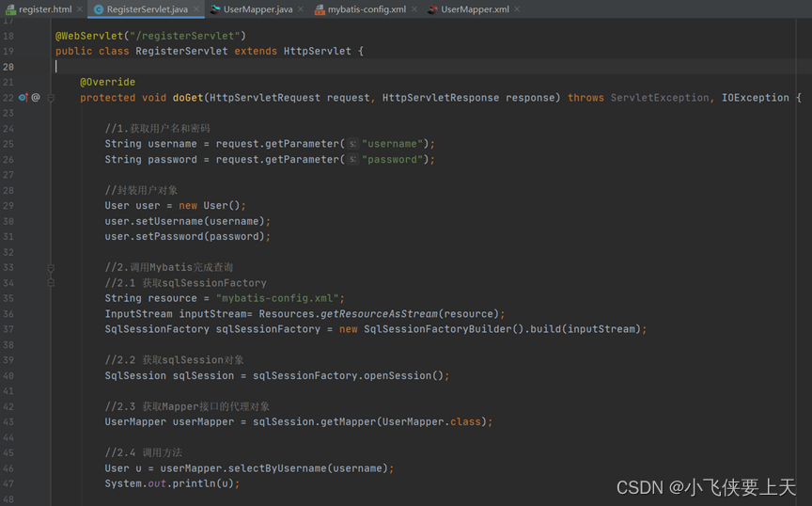
Task: Click IOException in the throws clause
Action: [x=755, y=98]
